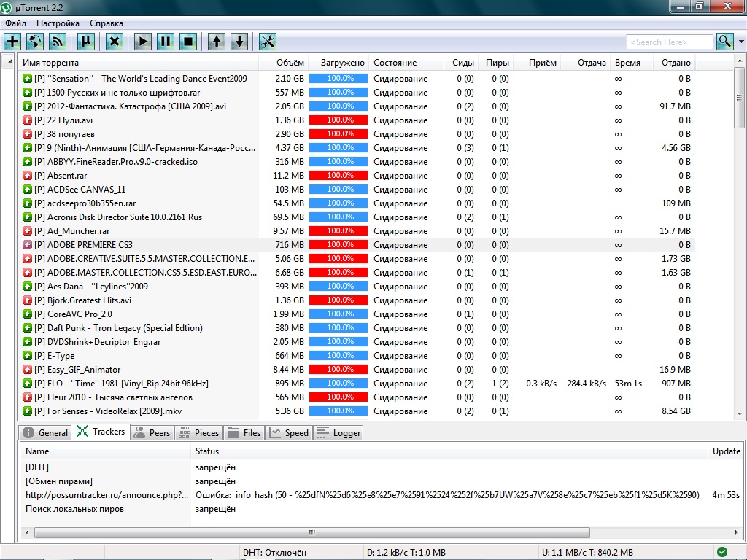The image size is (747, 560).
Task: Start the torrent with play button
Action: [142, 42]
